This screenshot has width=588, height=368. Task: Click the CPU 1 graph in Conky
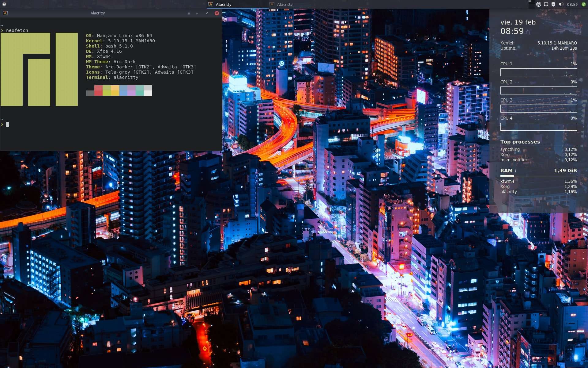point(538,72)
